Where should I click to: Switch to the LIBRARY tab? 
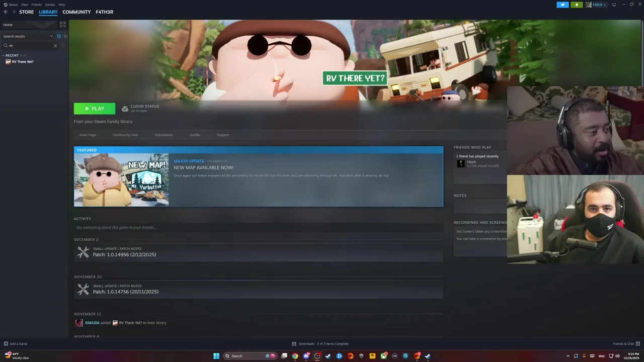click(x=48, y=12)
